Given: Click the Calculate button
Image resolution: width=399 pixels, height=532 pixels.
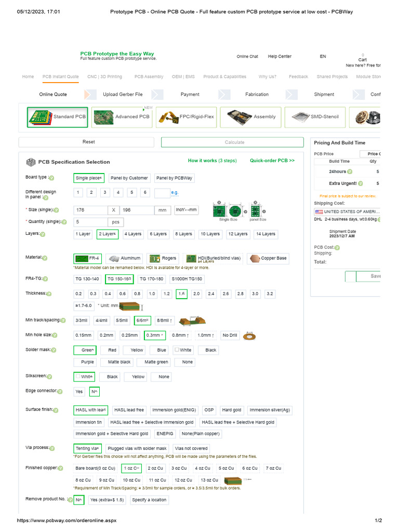Looking at the screenshot, I should [232, 142].
